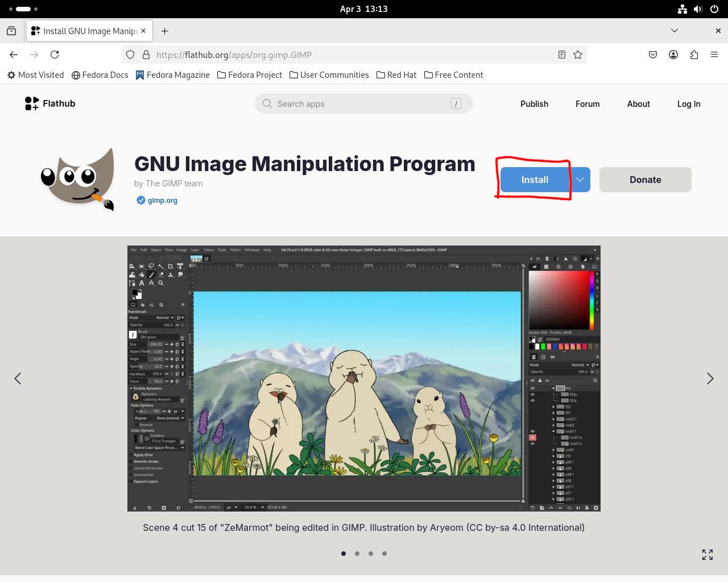Click the network status icon

coord(682,9)
